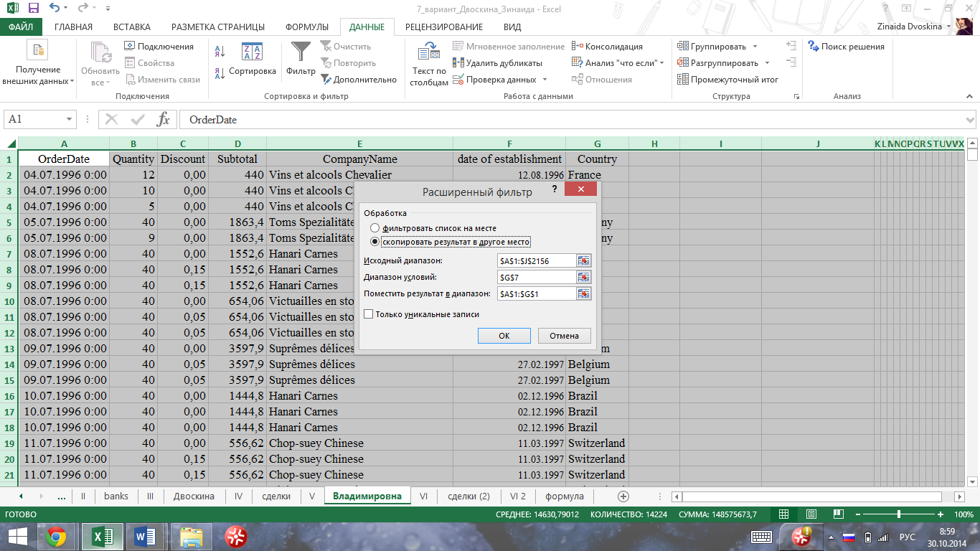The width and height of the screenshot is (980, 551).
Task: Switch to Normal view in status bar
Action: (x=784, y=514)
